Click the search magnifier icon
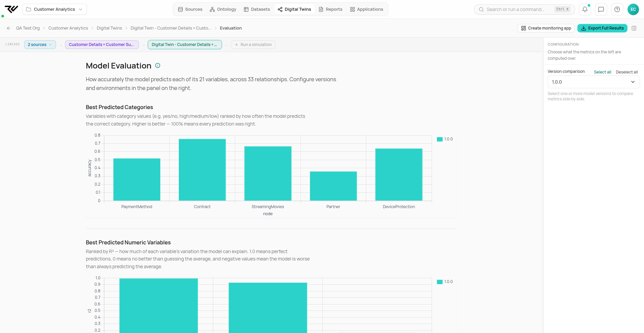This screenshot has width=644, height=333. tap(481, 9)
